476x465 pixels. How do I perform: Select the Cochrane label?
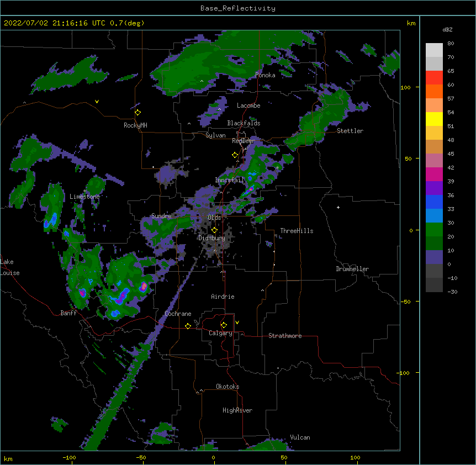(x=178, y=314)
